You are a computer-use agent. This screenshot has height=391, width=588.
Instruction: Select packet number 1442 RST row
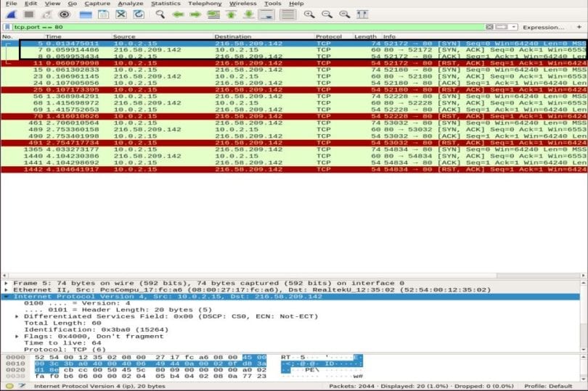pyautogui.click(x=293, y=170)
